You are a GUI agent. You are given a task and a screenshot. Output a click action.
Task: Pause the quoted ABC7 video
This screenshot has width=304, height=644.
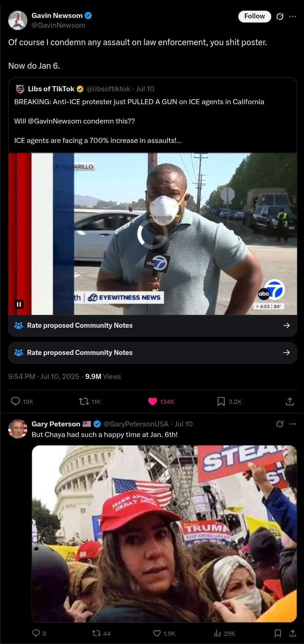pyautogui.click(x=19, y=304)
